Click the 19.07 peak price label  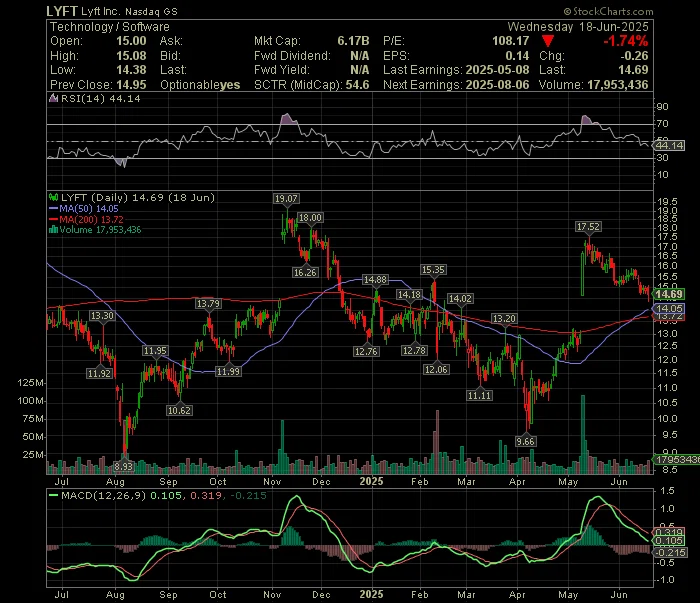tap(286, 199)
